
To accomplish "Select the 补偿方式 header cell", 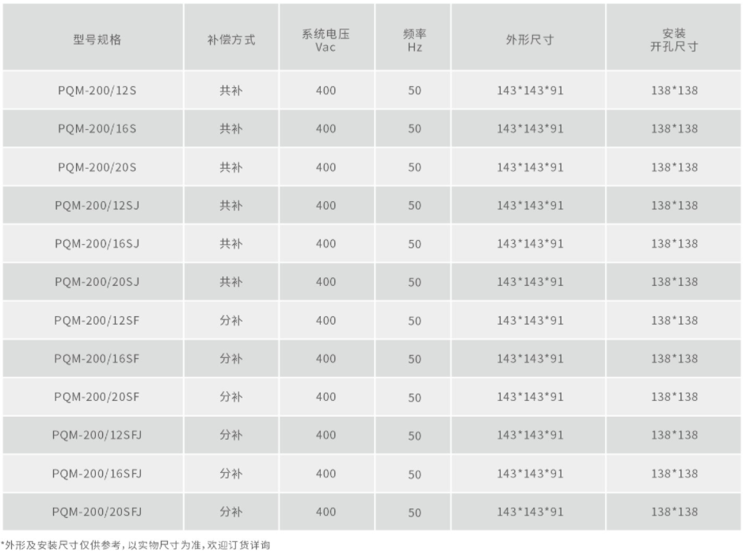I will point(231,37).
